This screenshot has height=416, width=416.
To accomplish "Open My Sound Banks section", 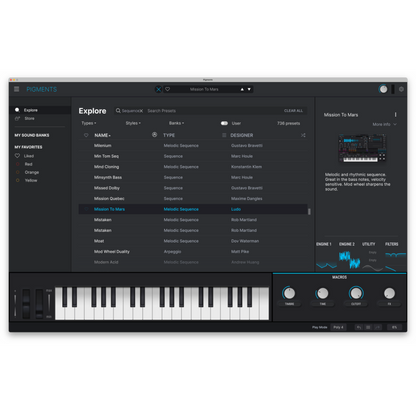I will click(32, 135).
